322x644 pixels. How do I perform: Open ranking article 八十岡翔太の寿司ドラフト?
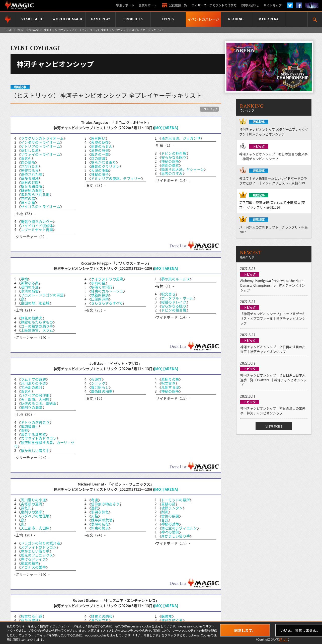coord(273,230)
